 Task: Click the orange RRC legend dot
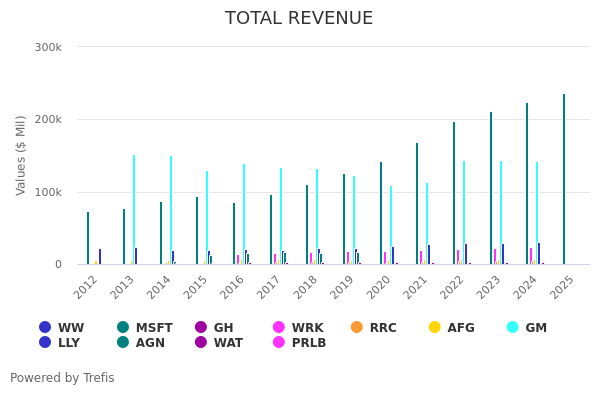pyautogui.click(x=357, y=328)
